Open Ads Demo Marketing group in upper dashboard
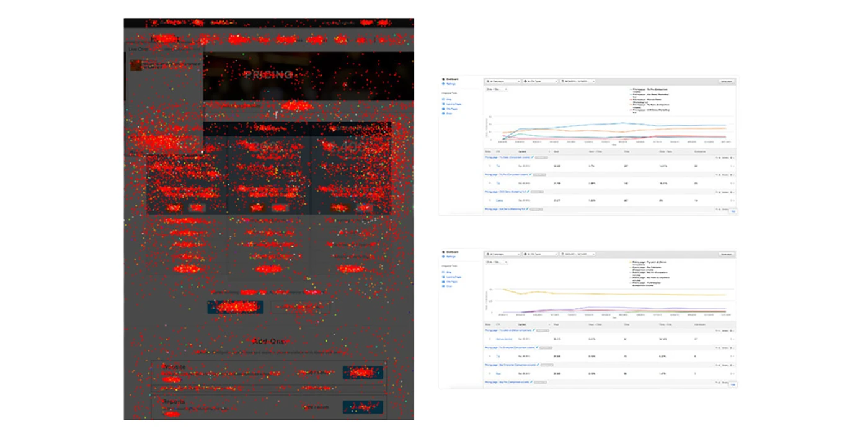This screenshot has width=868, height=439. click(x=505, y=209)
